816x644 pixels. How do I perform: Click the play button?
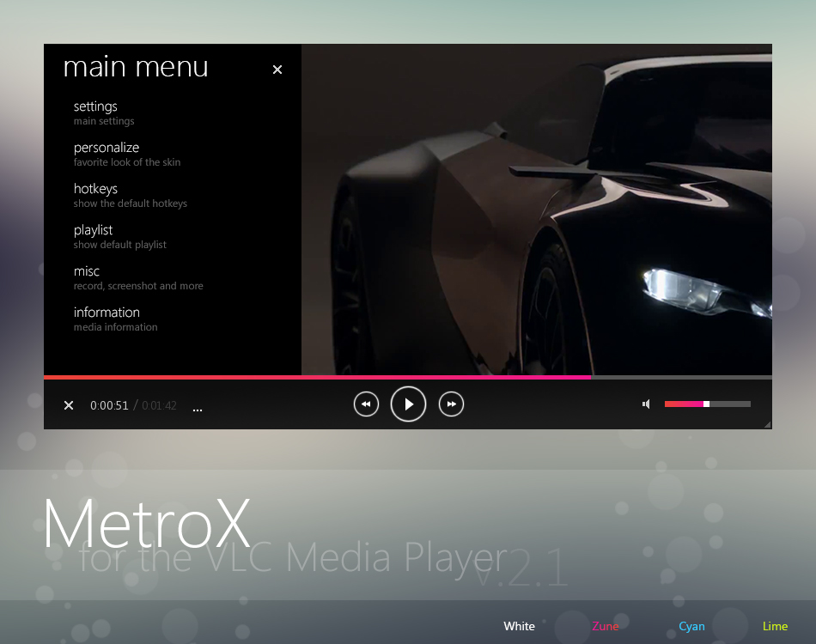[409, 404]
